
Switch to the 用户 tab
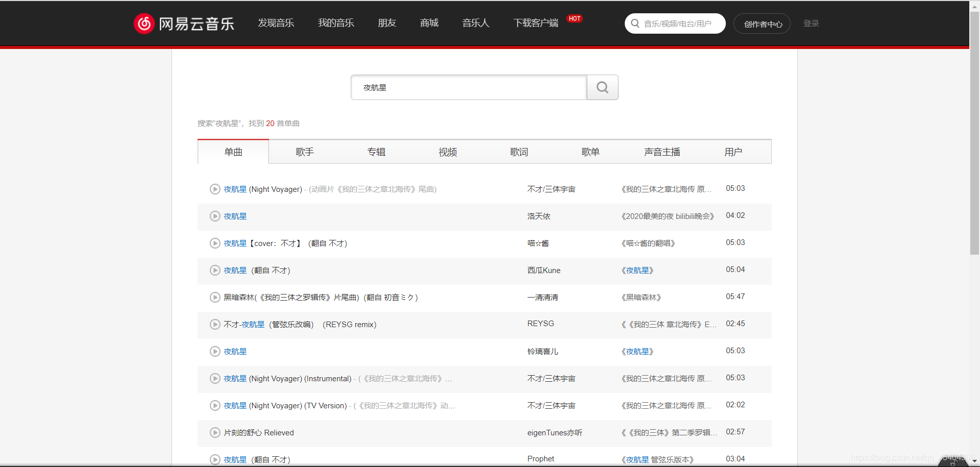click(733, 152)
